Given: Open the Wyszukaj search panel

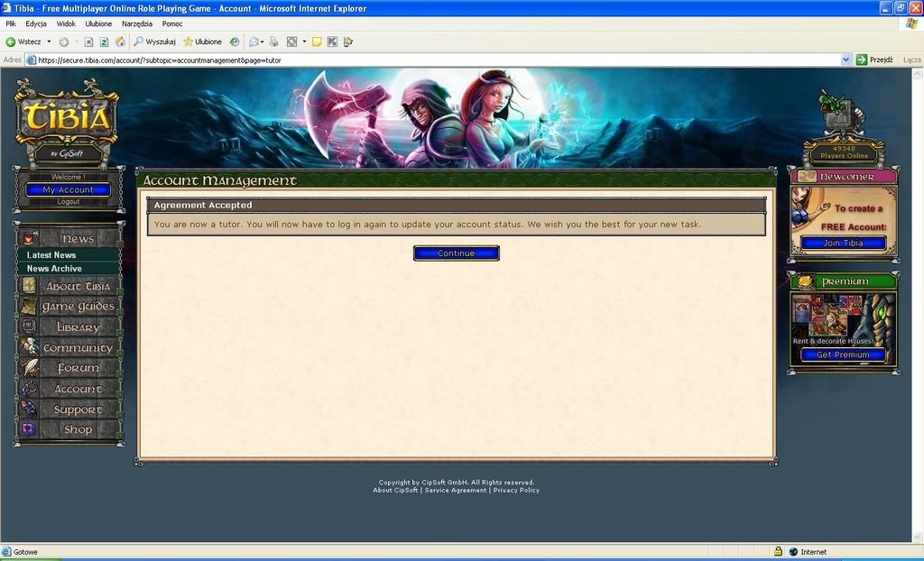Looking at the screenshot, I should point(155,41).
